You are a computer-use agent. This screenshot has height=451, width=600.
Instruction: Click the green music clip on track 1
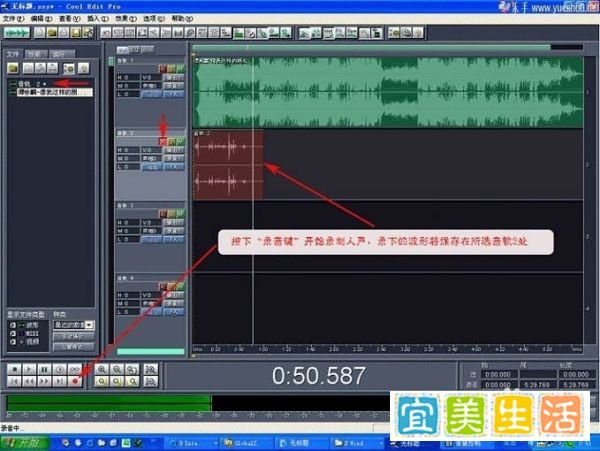[x=388, y=92]
